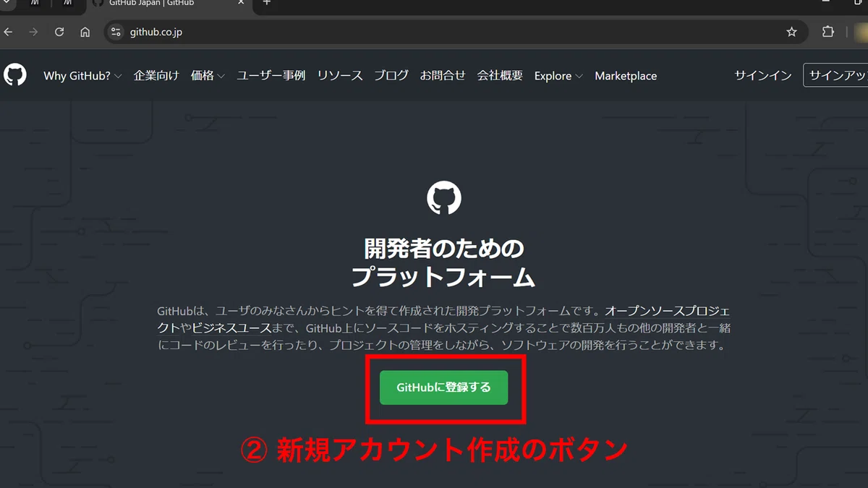Switch to the first pinned M tab
Image resolution: width=868 pixels, height=488 pixels.
(35, 4)
